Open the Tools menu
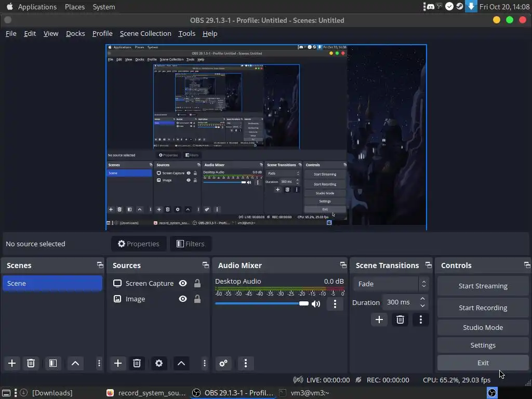Viewport: 532px width, 399px height. pos(187,34)
